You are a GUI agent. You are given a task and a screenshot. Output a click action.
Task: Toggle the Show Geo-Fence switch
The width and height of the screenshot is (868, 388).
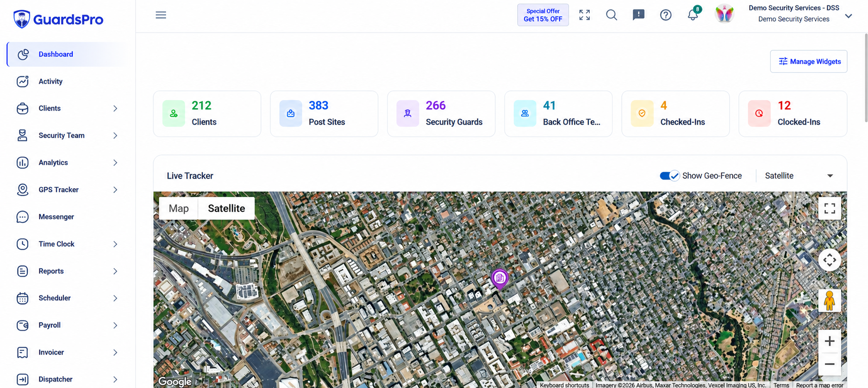tap(669, 176)
